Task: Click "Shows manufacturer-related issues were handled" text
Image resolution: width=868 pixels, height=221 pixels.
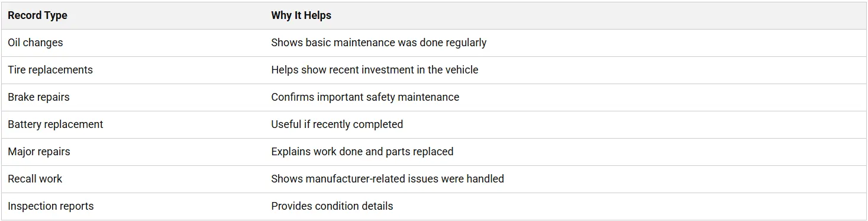Action: [388, 179]
